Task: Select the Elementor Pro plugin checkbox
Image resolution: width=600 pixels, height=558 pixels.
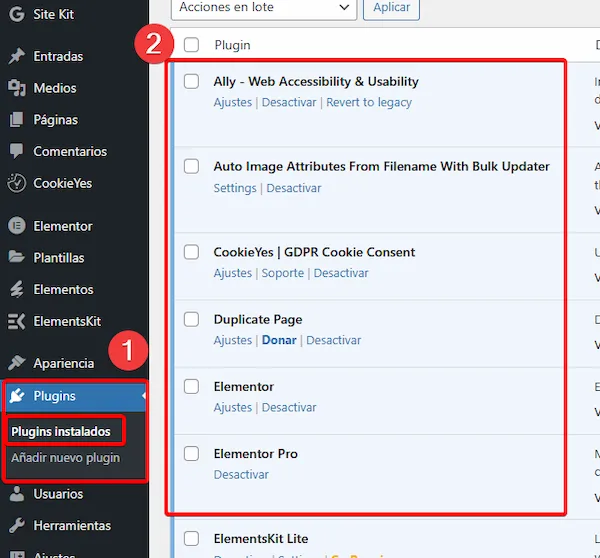Action: pos(191,454)
